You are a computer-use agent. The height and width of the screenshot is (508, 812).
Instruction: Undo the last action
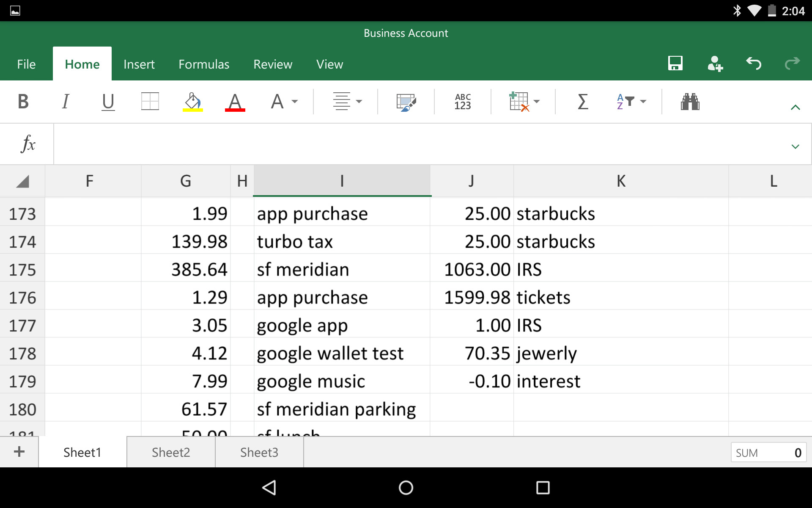click(754, 63)
